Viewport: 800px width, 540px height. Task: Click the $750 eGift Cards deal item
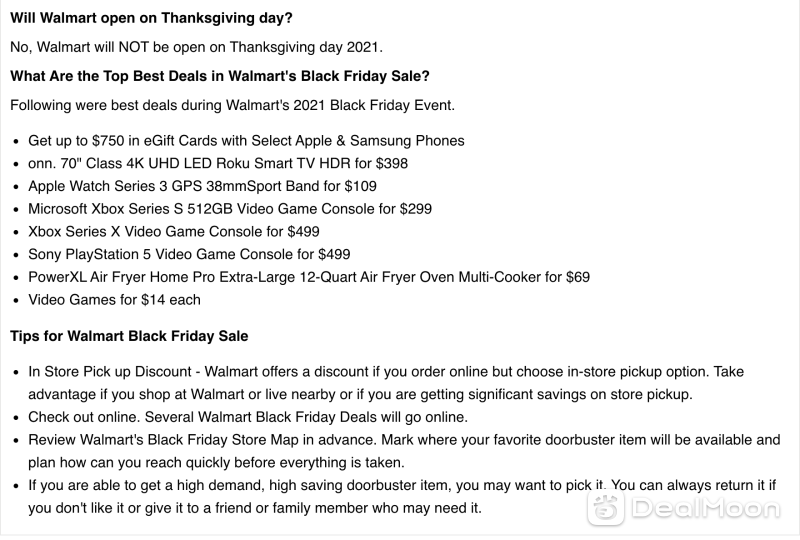[x=246, y=140]
